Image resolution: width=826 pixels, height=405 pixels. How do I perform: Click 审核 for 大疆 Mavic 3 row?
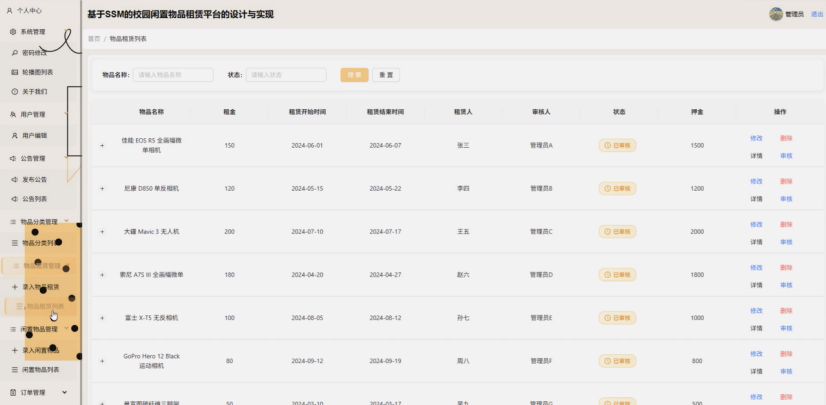click(x=786, y=242)
